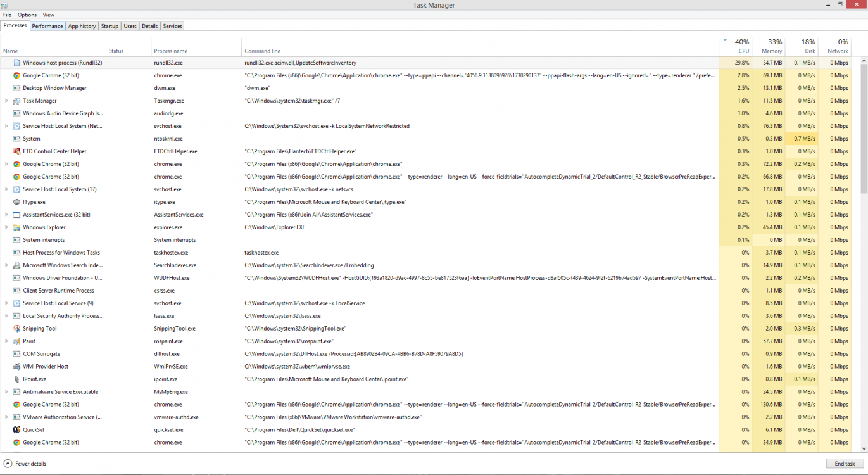Click the Microsoft Windows Search Indexer icon

pyautogui.click(x=16, y=265)
